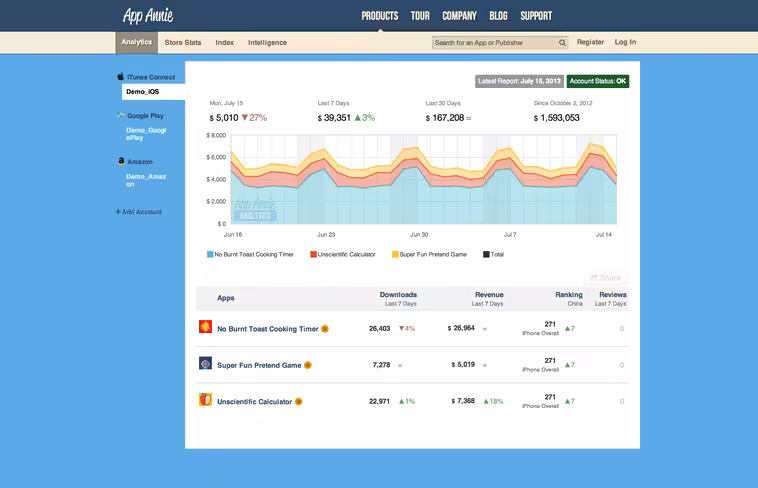Open the Company menu item

point(459,16)
